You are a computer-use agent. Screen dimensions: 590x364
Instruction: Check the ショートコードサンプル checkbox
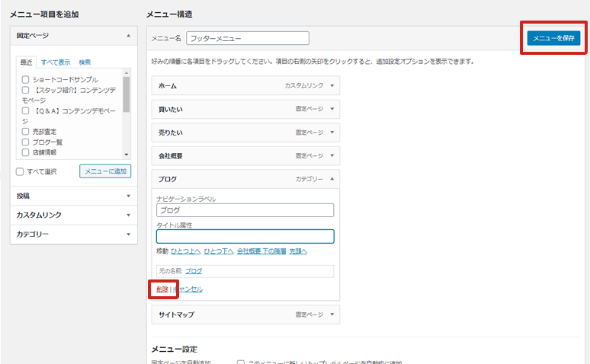[x=26, y=79]
